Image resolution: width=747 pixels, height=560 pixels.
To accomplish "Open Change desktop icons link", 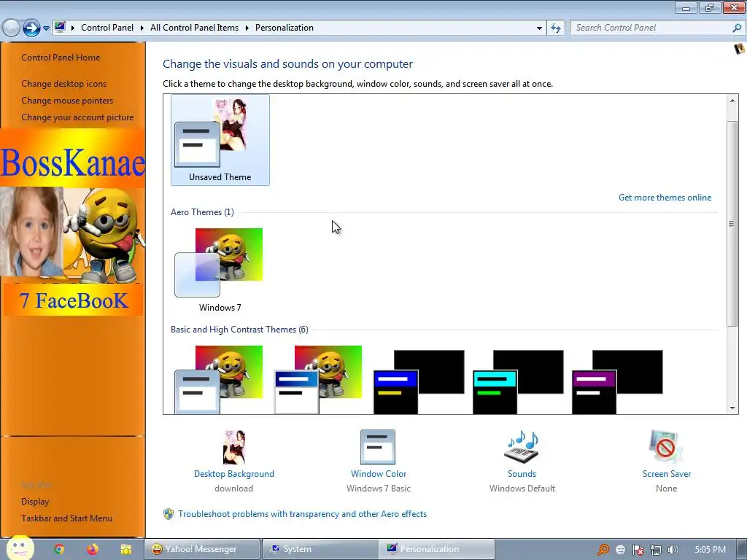I will 64,84.
